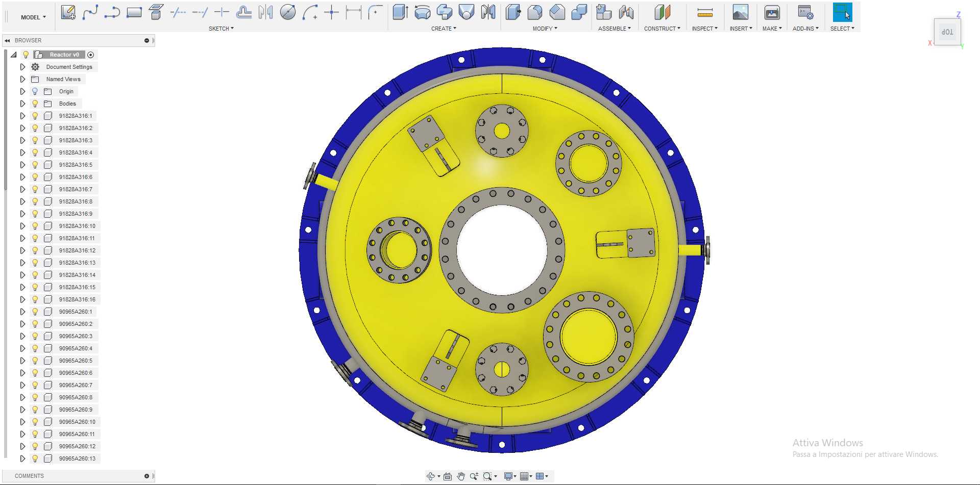This screenshot has width=980, height=485.
Task: Hide component 90965A260:13 via its bulb
Action: (35, 458)
